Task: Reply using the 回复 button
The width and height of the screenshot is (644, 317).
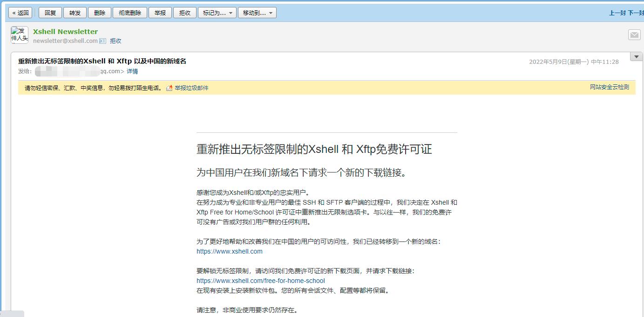Action: 50,13
